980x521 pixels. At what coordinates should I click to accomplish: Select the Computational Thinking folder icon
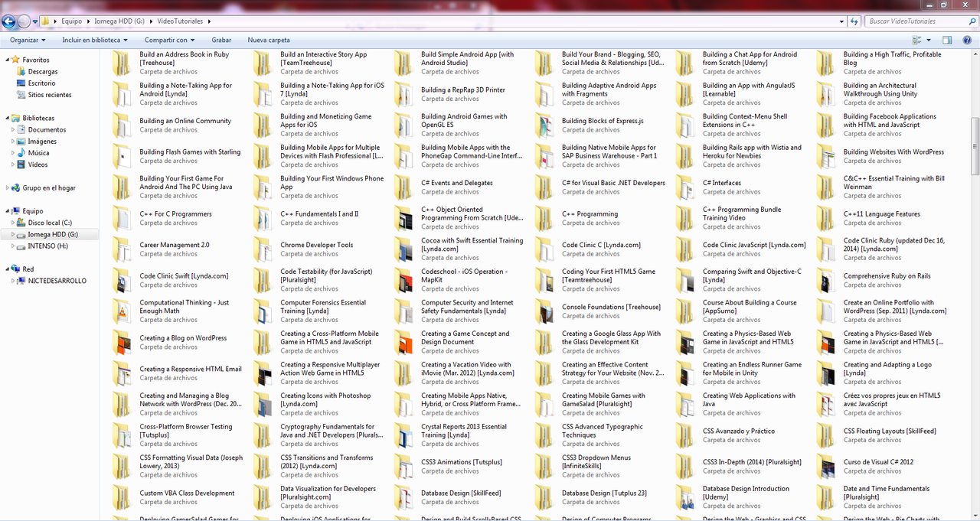(122, 311)
